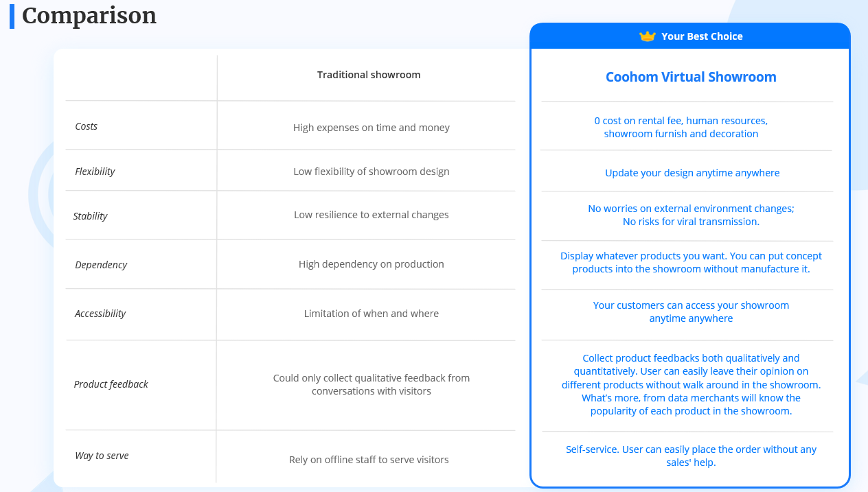Click the '0 cost on rental fee' text
The image size is (868, 492).
(x=681, y=127)
